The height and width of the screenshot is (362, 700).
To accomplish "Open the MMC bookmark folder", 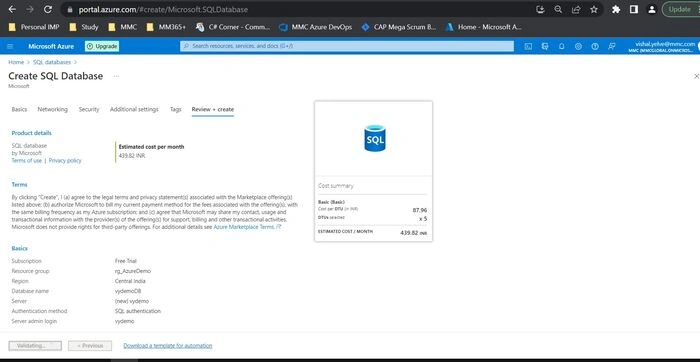I will (x=123, y=27).
